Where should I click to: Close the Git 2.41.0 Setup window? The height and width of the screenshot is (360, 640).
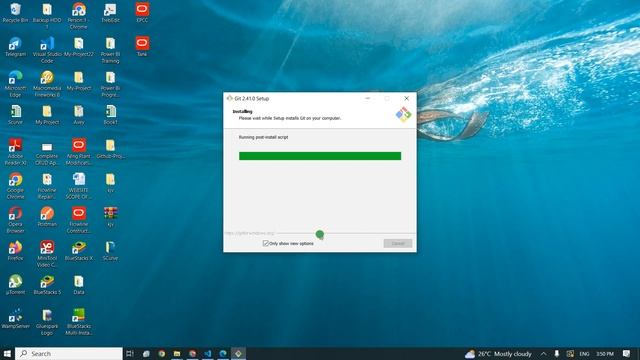click(x=407, y=98)
